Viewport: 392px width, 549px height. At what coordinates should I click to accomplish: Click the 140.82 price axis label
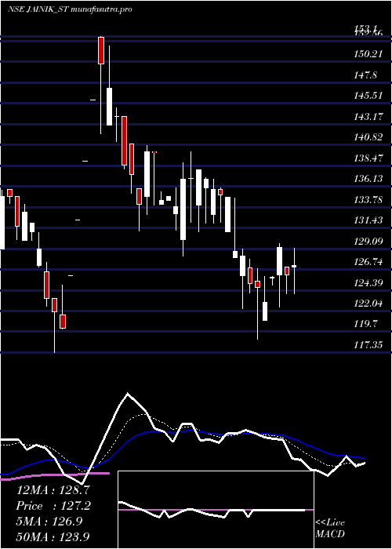tap(368, 137)
